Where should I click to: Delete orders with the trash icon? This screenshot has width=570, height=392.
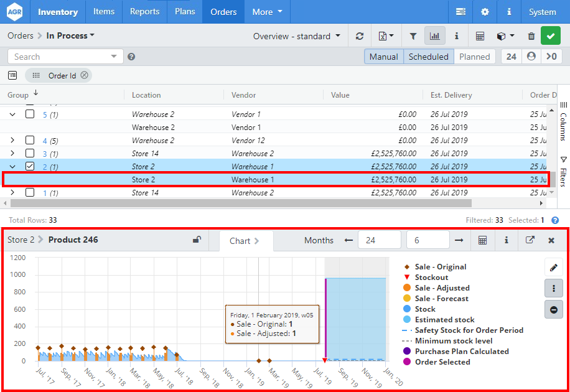531,36
